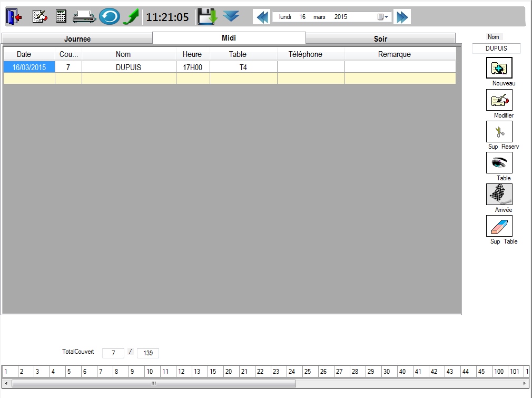Switch to the Journee tab
This screenshot has height=398, width=532.
point(77,39)
